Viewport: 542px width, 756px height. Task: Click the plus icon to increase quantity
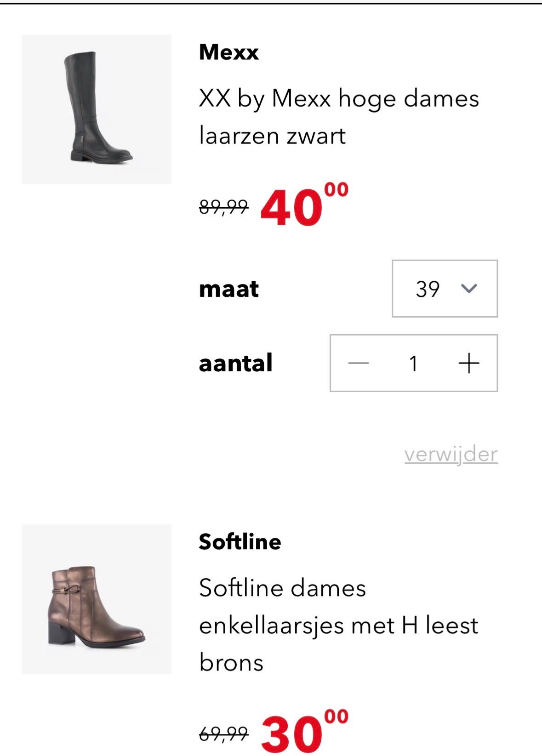click(x=469, y=363)
